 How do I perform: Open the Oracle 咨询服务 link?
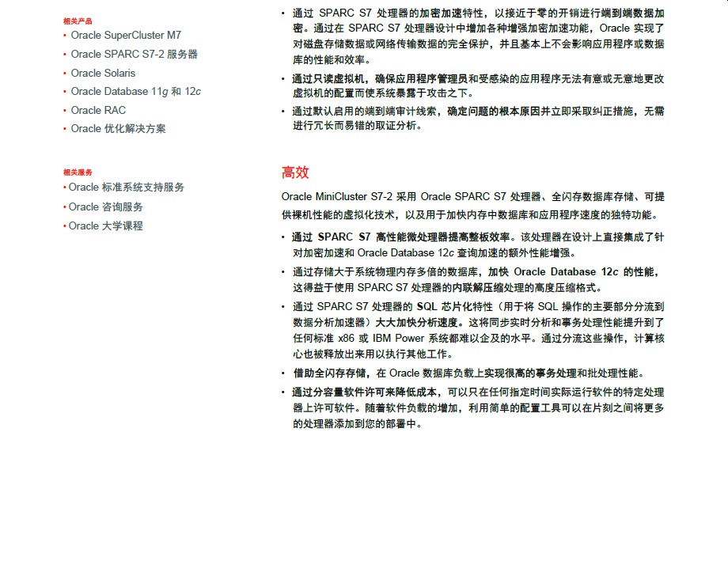pos(106,207)
